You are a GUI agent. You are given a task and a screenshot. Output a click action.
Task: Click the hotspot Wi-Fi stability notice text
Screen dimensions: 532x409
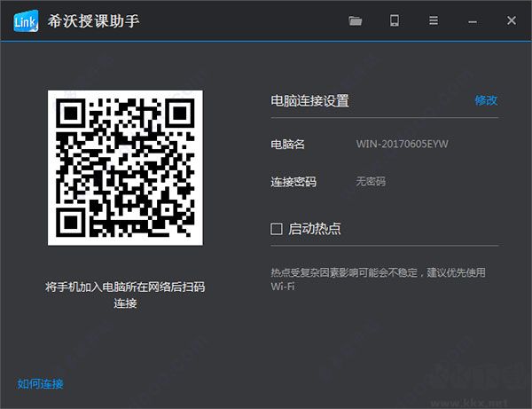point(378,279)
